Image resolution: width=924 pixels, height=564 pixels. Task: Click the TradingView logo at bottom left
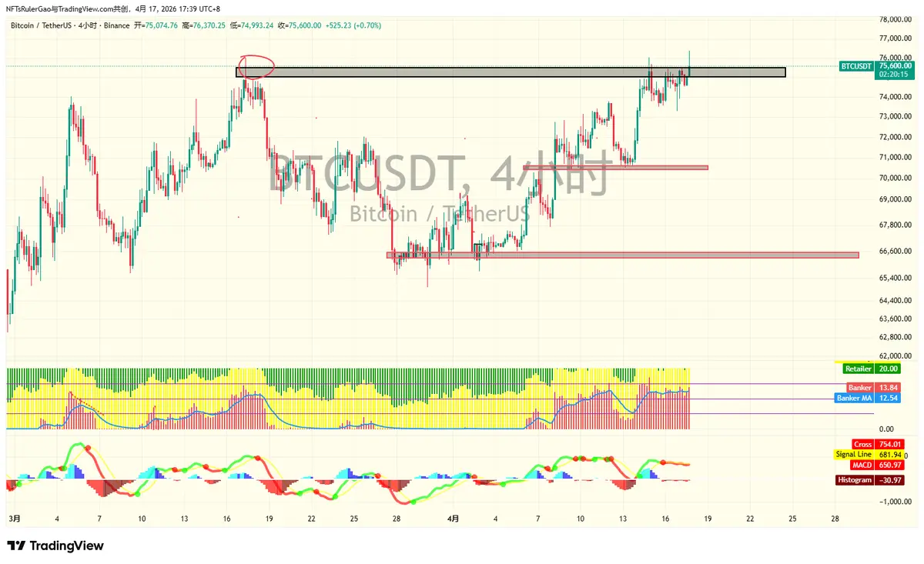[55, 546]
